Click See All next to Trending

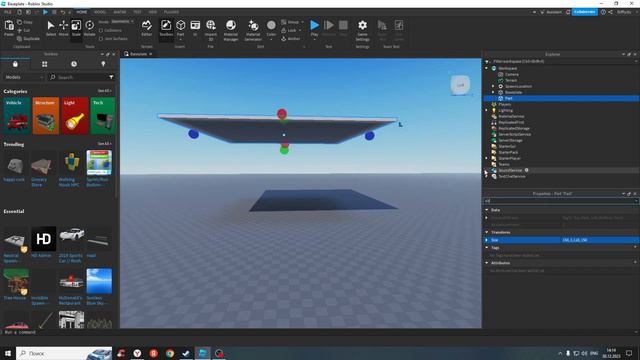[x=104, y=144]
